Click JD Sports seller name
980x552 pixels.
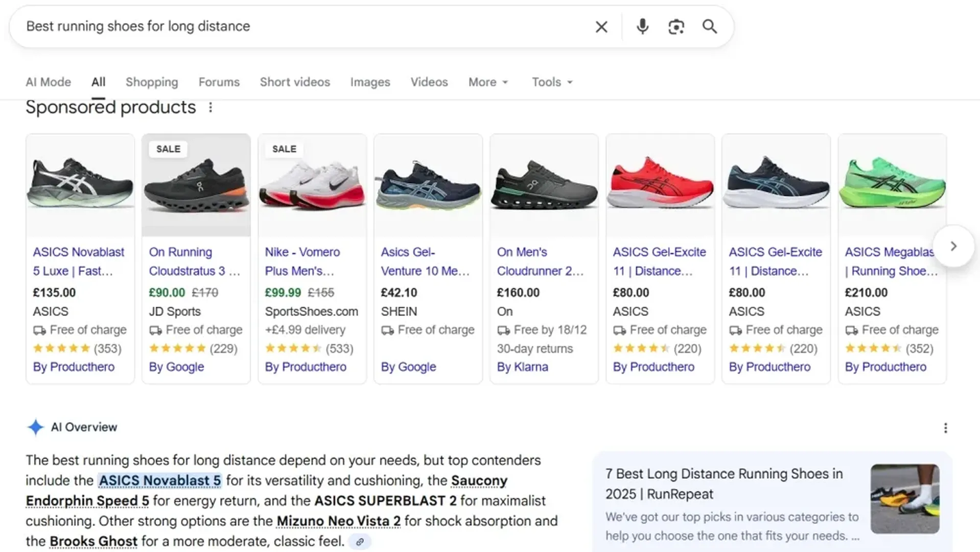click(x=175, y=311)
